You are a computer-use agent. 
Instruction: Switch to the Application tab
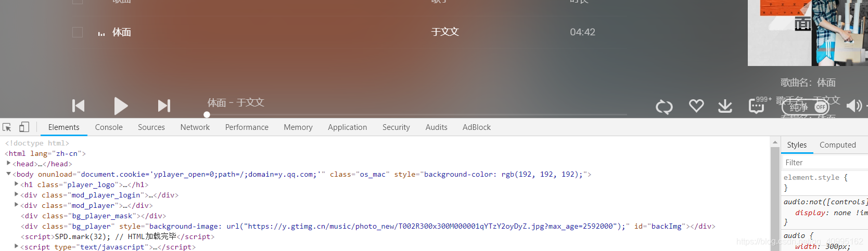[x=348, y=127]
